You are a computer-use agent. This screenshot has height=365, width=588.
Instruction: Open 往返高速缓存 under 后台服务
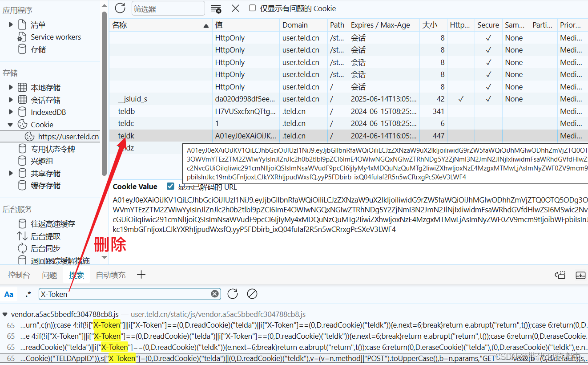52,224
